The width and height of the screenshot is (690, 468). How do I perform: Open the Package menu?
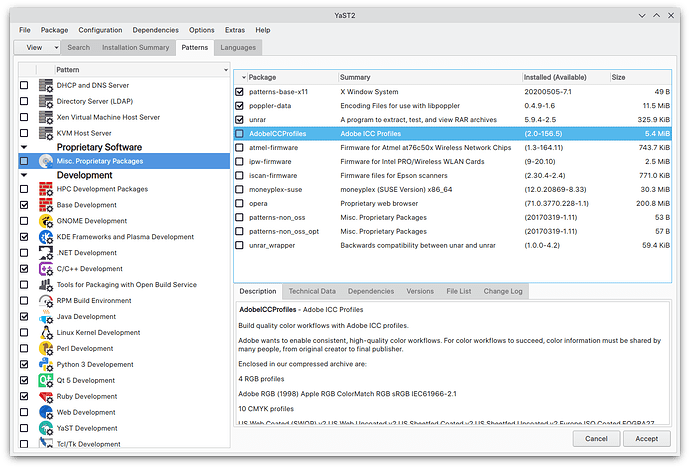(x=55, y=30)
